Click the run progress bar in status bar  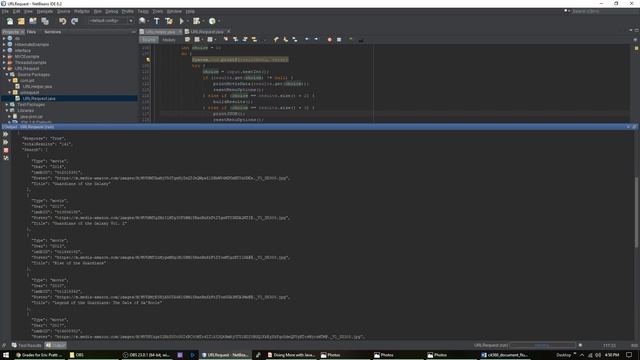tap(542, 345)
